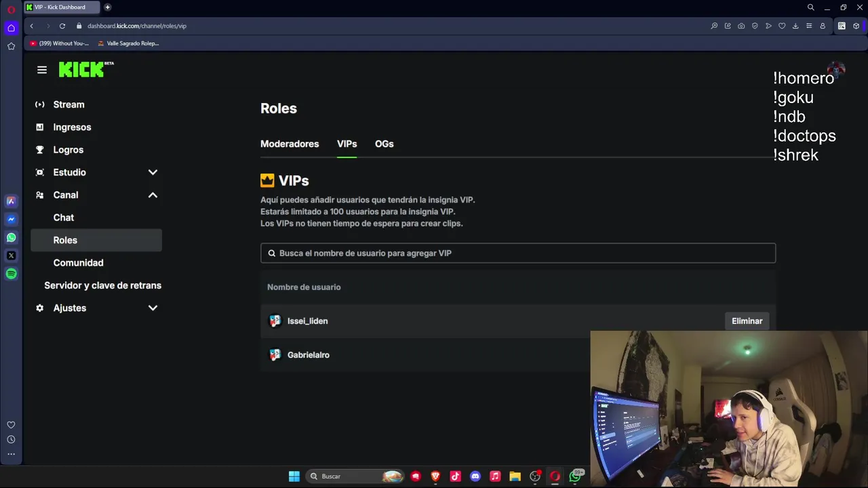Open the Without You bookmark
This screenshot has height=488, width=868.
pos(60,43)
